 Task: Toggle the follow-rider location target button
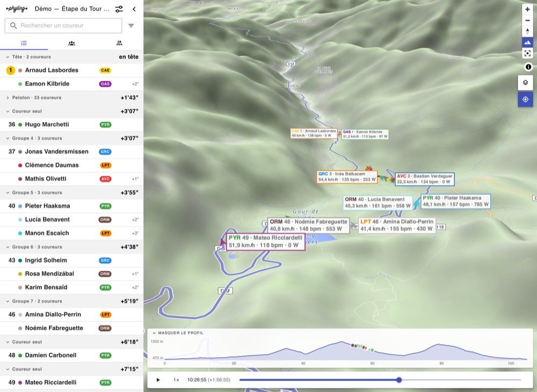click(x=525, y=100)
